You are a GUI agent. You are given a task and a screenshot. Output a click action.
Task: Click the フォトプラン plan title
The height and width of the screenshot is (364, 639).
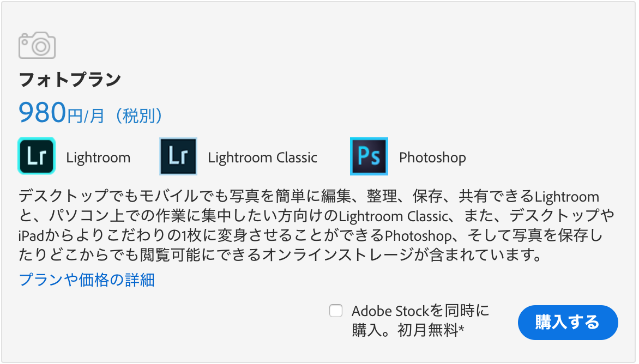[70, 80]
